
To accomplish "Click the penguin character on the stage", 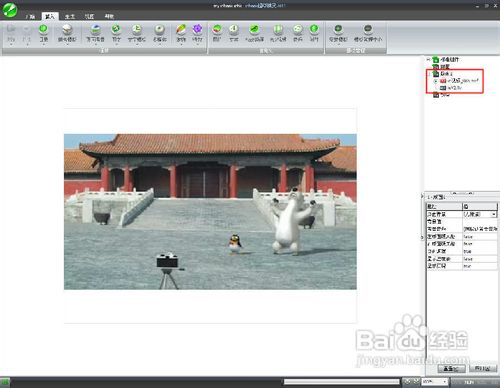I will coord(235,244).
